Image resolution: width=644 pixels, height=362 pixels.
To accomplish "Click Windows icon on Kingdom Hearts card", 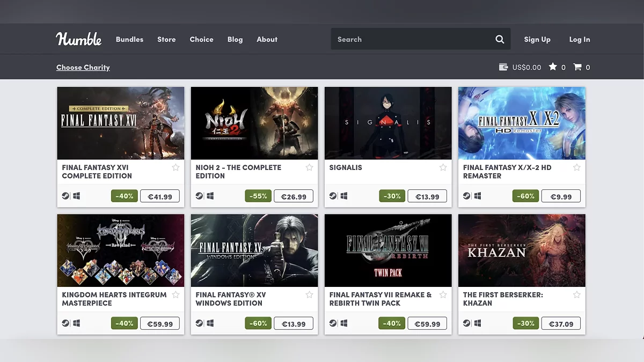I will coord(77,323).
